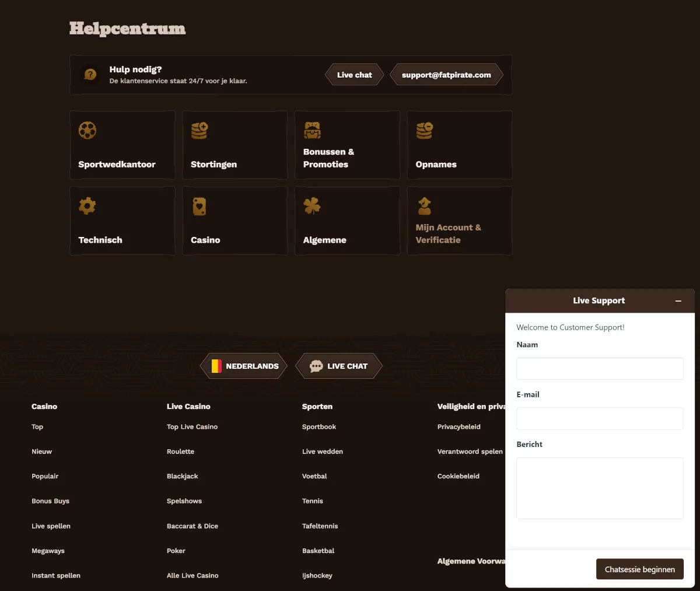Viewport: 700px width, 591px height.
Task: Click the Cookiebeleid link
Action: tap(459, 477)
